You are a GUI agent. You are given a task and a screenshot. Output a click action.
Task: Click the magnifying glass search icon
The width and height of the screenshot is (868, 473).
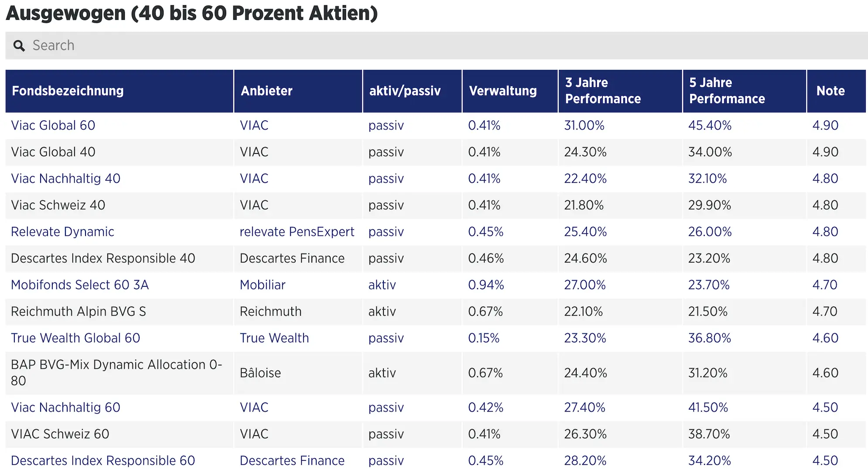[19, 45]
